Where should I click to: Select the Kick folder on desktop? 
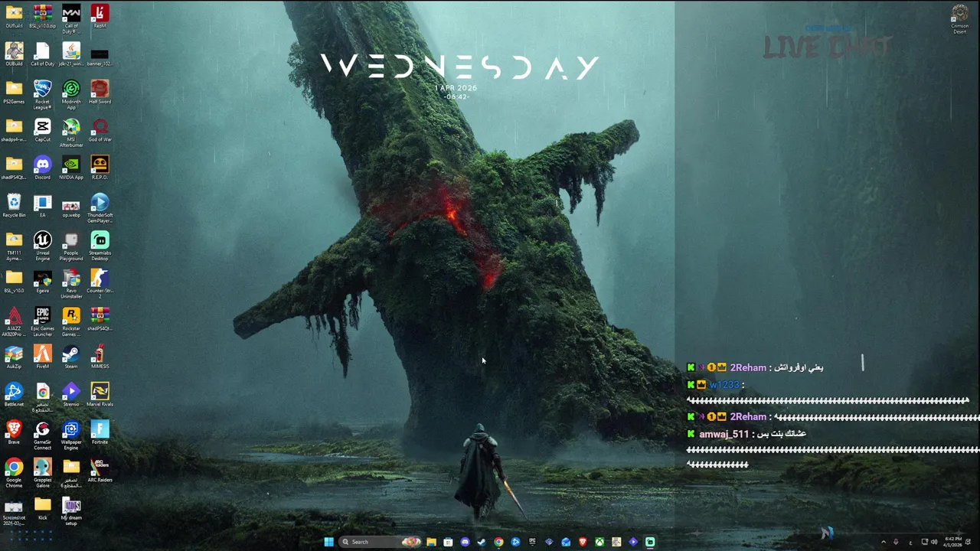coord(43,508)
